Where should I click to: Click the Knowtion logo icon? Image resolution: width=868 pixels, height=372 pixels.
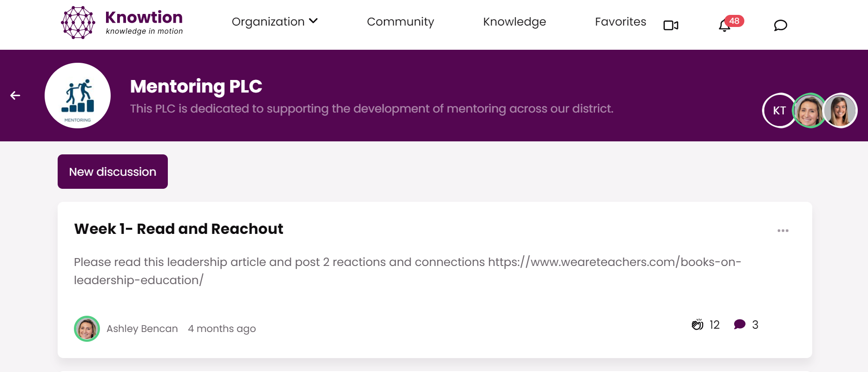pos(78,22)
